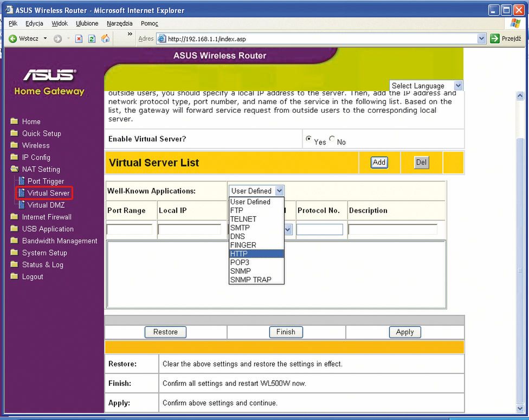Image resolution: width=529 pixels, height=420 pixels.
Task: Choose POP3 in the applications list
Action: pos(256,262)
